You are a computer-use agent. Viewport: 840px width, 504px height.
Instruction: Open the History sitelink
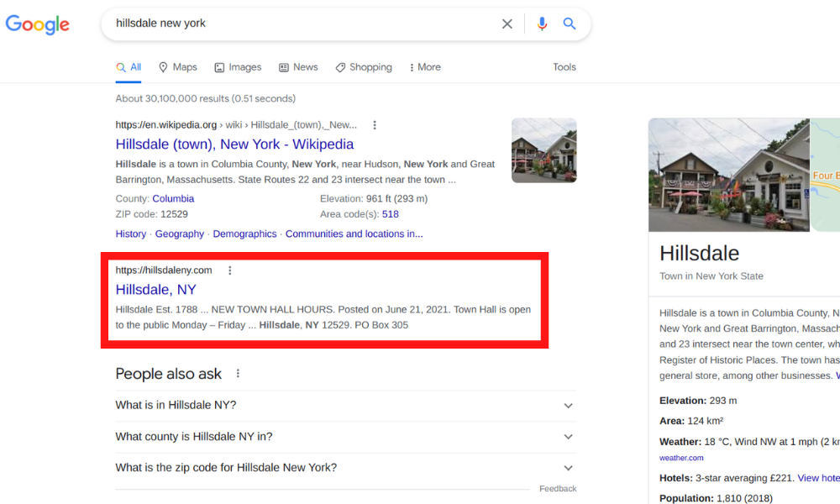pos(131,234)
